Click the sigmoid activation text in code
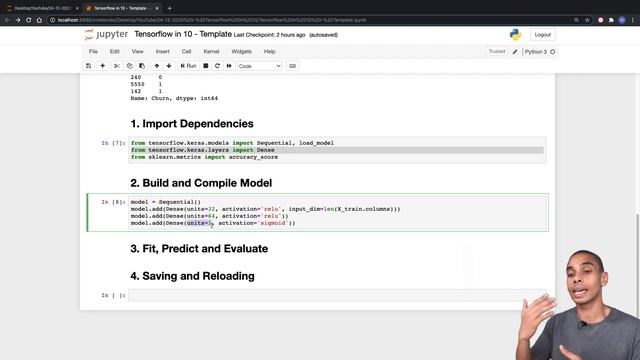The image size is (640, 360). [274, 223]
